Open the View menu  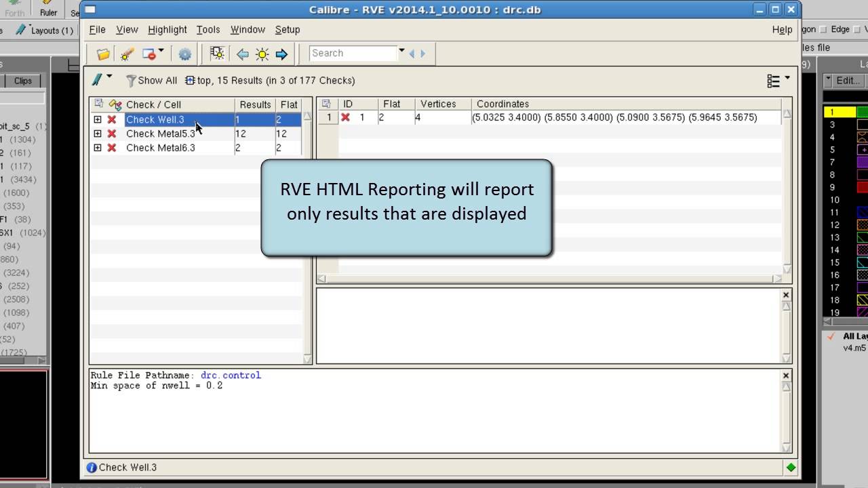coord(127,30)
